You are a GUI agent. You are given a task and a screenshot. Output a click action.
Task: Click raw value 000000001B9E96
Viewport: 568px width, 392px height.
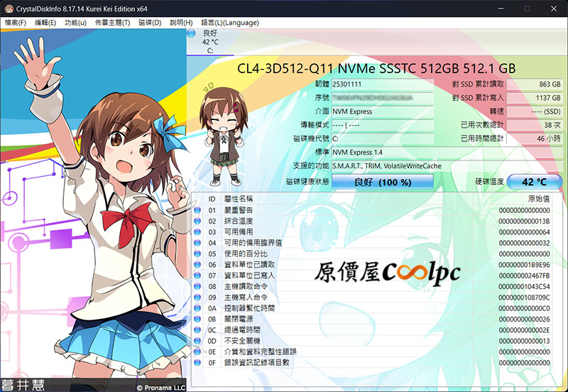524,264
